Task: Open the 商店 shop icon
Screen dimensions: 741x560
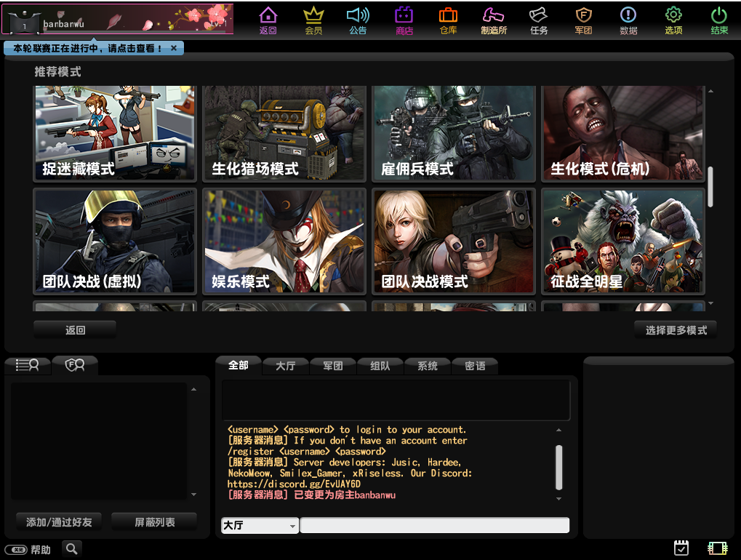Action: 404,20
